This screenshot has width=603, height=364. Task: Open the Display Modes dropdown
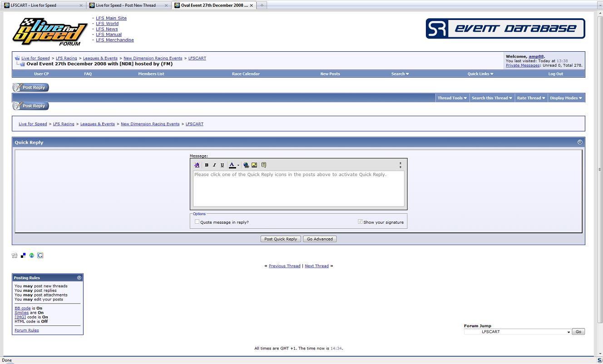click(x=566, y=98)
